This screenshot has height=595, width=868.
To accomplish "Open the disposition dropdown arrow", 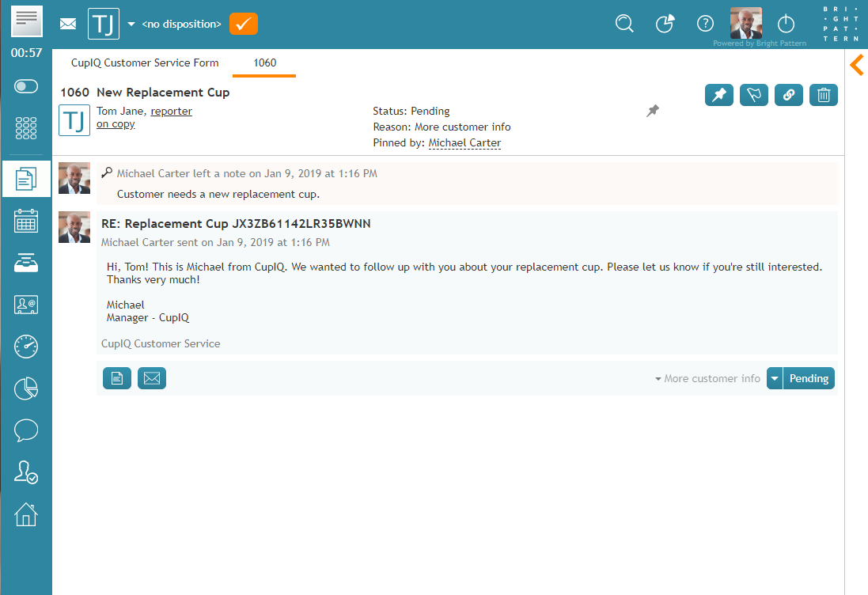I will [x=131, y=24].
